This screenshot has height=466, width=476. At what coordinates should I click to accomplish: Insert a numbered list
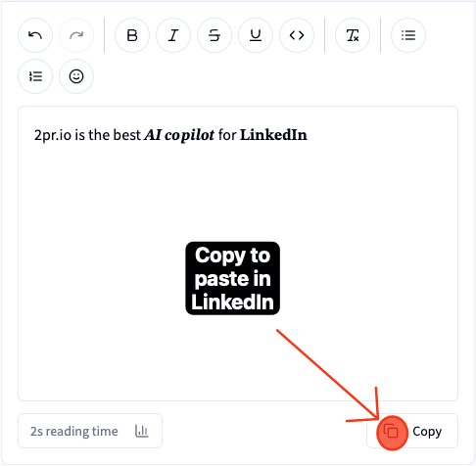[x=35, y=76]
